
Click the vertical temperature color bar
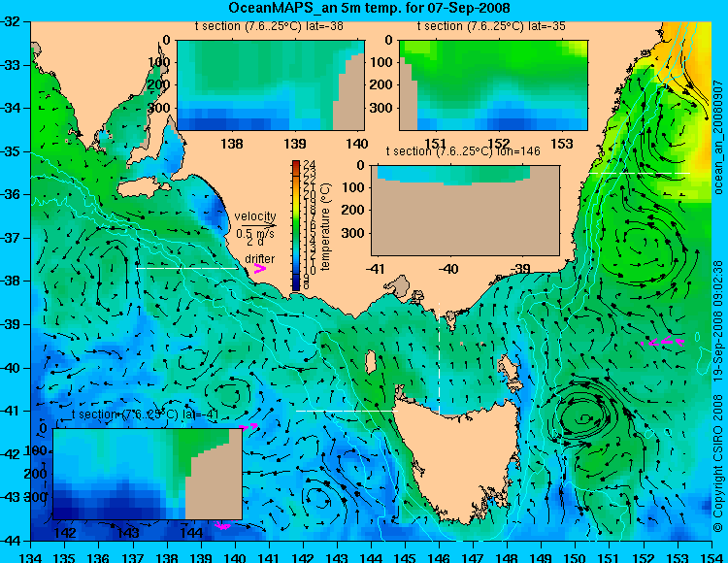296,225
